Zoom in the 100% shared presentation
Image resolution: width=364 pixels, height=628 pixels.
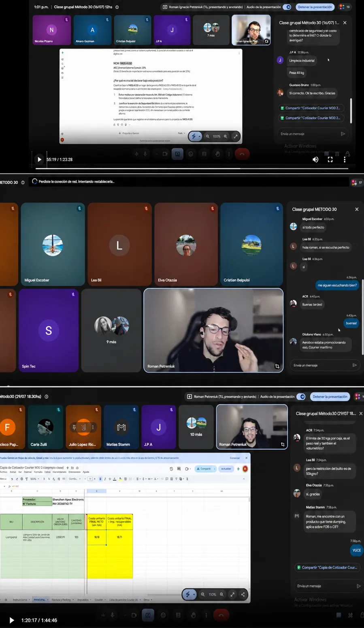tap(226, 136)
